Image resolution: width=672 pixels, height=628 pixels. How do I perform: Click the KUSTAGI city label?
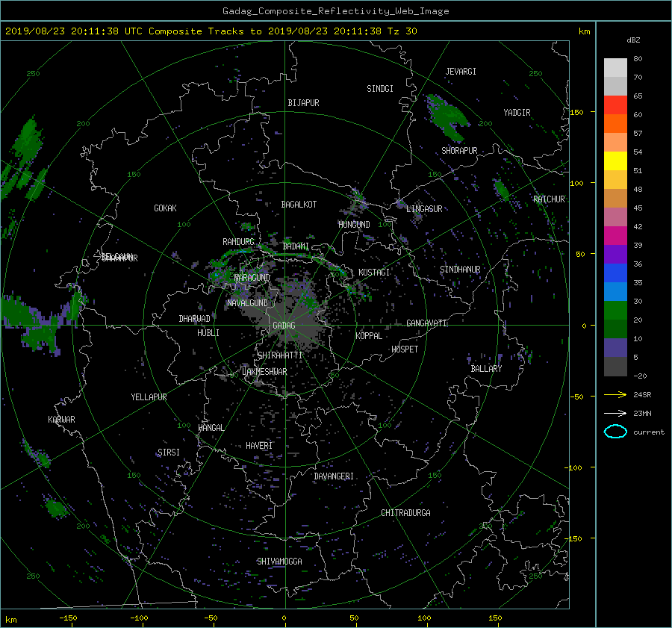(374, 273)
